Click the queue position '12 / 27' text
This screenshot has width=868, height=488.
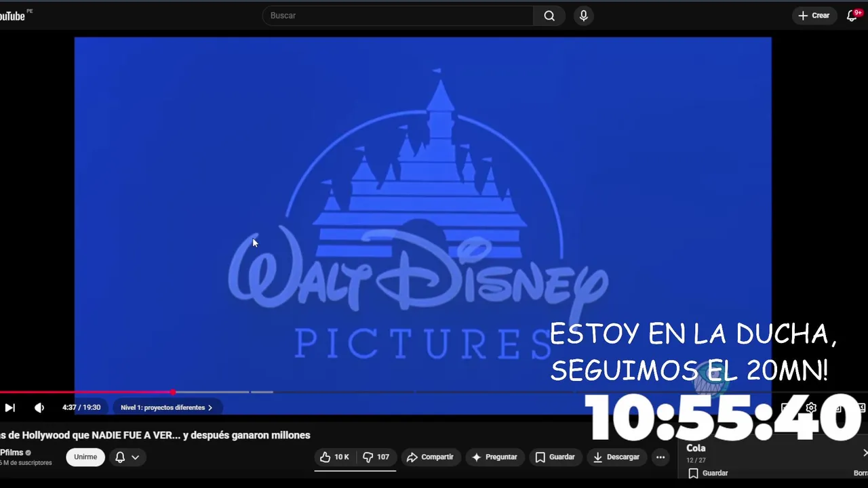click(696, 460)
